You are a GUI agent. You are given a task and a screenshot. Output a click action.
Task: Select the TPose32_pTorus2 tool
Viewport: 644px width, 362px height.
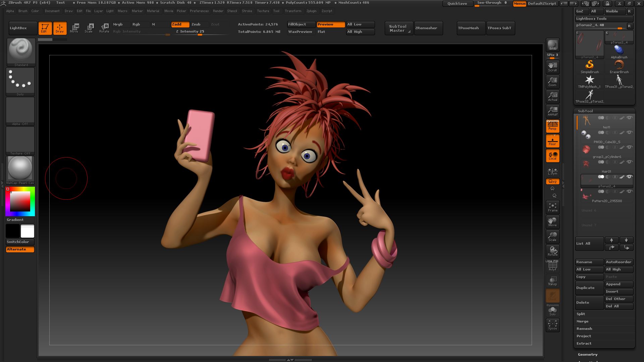(x=590, y=96)
